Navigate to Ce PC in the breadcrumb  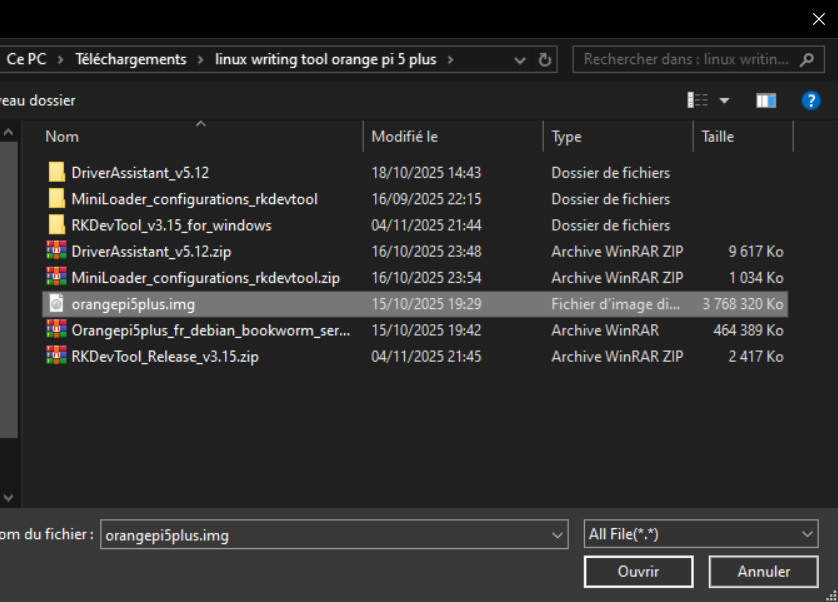(x=27, y=59)
